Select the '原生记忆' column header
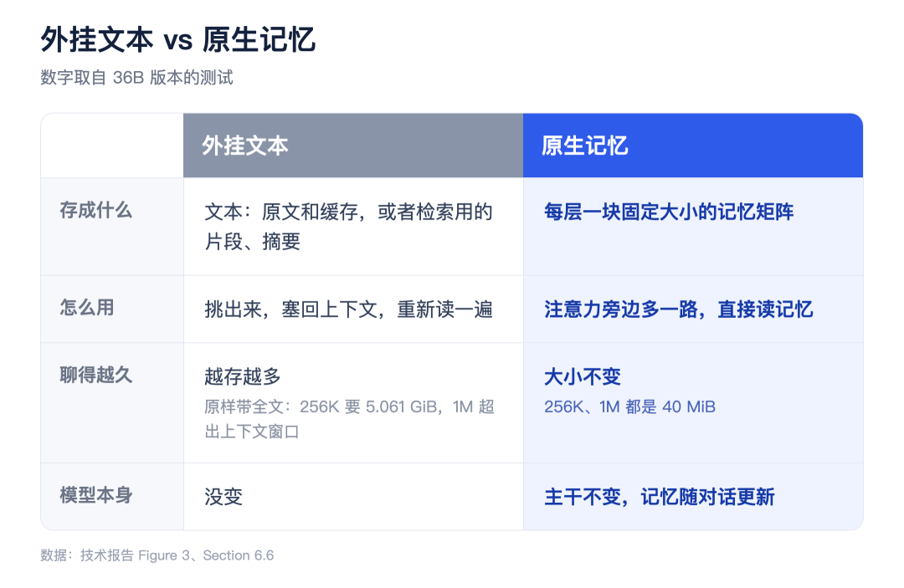The height and width of the screenshot is (588, 904). (x=692, y=146)
